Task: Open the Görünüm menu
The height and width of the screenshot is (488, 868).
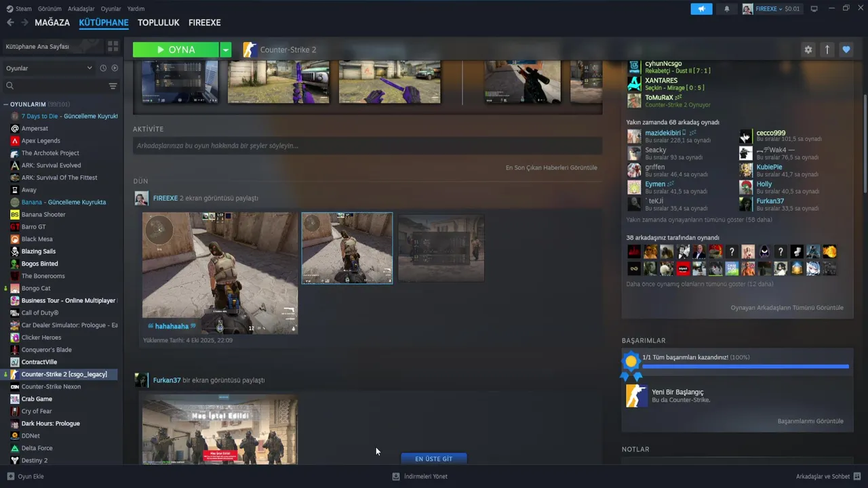Action: point(50,9)
